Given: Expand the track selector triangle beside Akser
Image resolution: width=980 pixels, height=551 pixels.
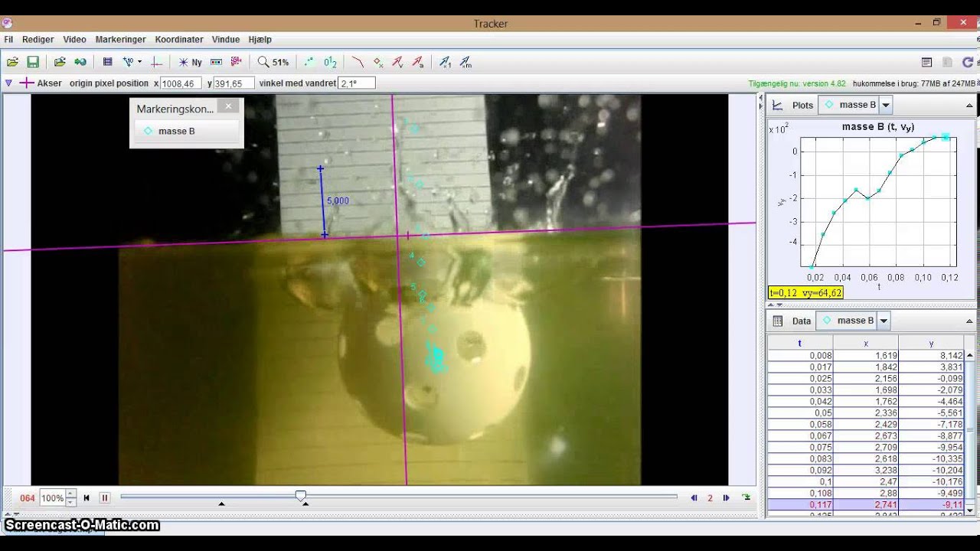Looking at the screenshot, I should tap(8, 83).
